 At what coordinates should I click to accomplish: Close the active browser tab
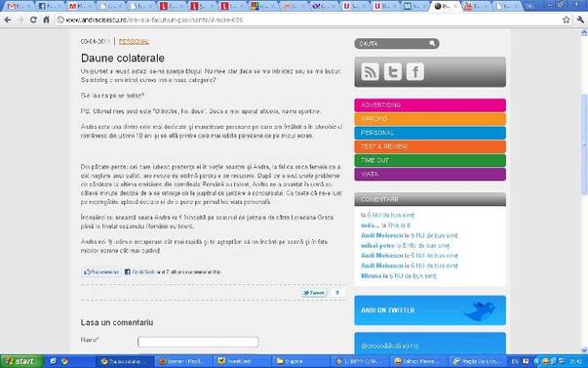tap(456, 6)
